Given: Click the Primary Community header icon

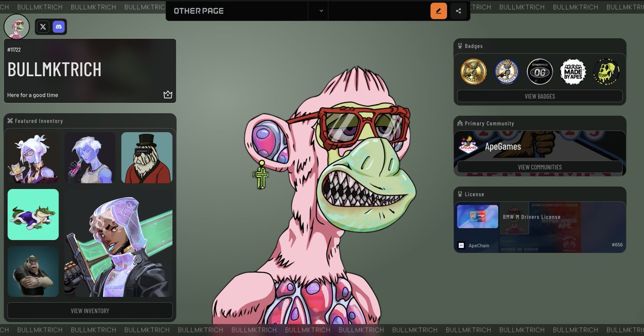Looking at the screenshot, I should pyautogui.click(x=460, y=123).
